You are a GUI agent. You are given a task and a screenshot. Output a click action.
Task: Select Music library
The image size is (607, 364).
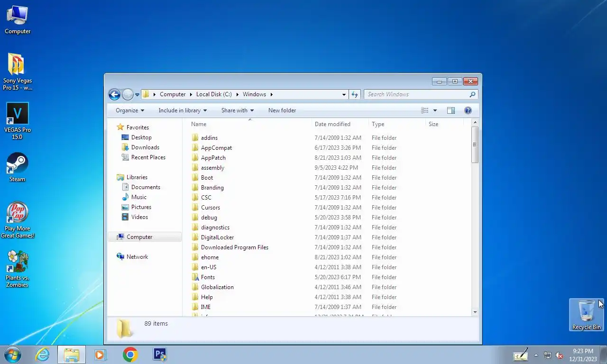[x=134, y=197]
